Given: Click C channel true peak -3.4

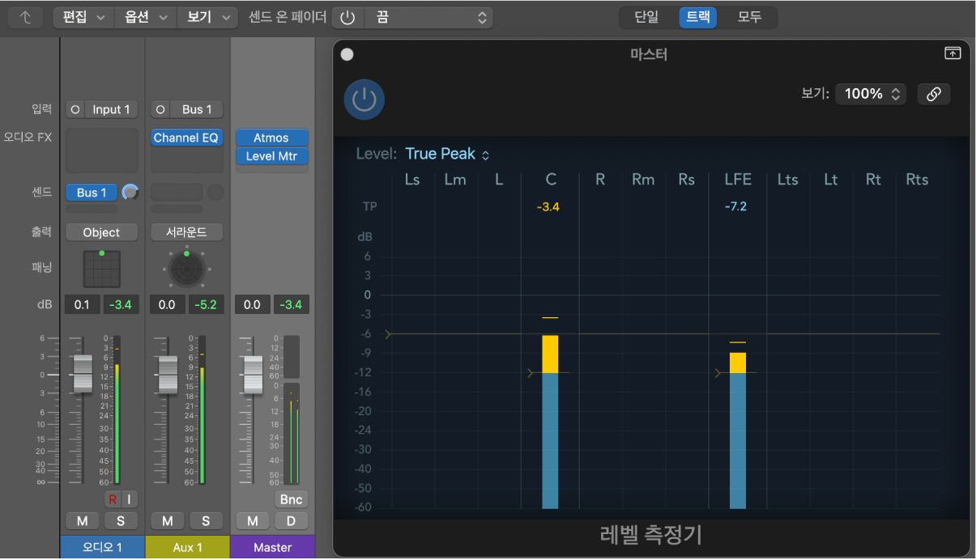Looking at the screenshot, I should pos(548,207).
